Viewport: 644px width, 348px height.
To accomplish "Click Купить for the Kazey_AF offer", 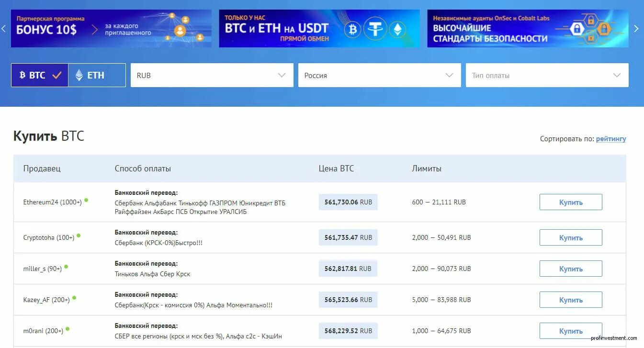I will tap(571, 300).
